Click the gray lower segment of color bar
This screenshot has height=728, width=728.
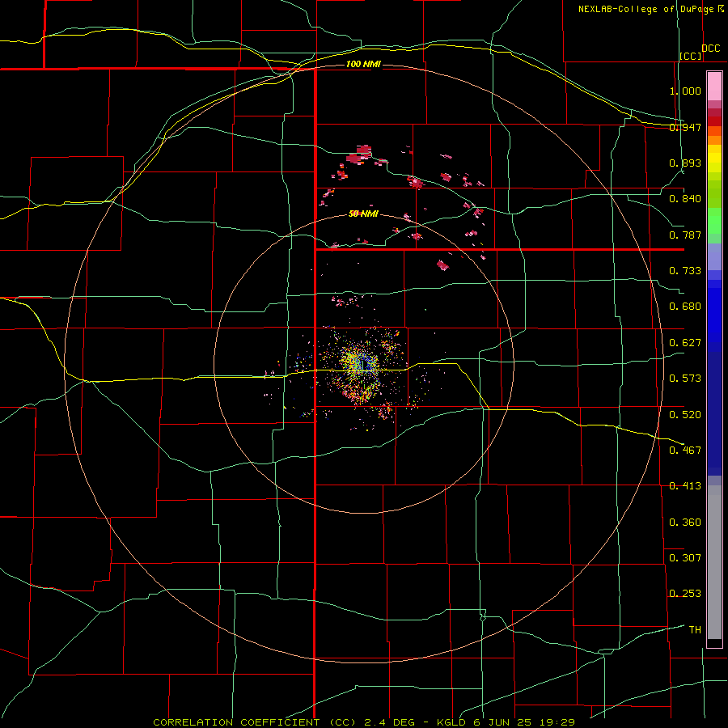coord(714,562)
